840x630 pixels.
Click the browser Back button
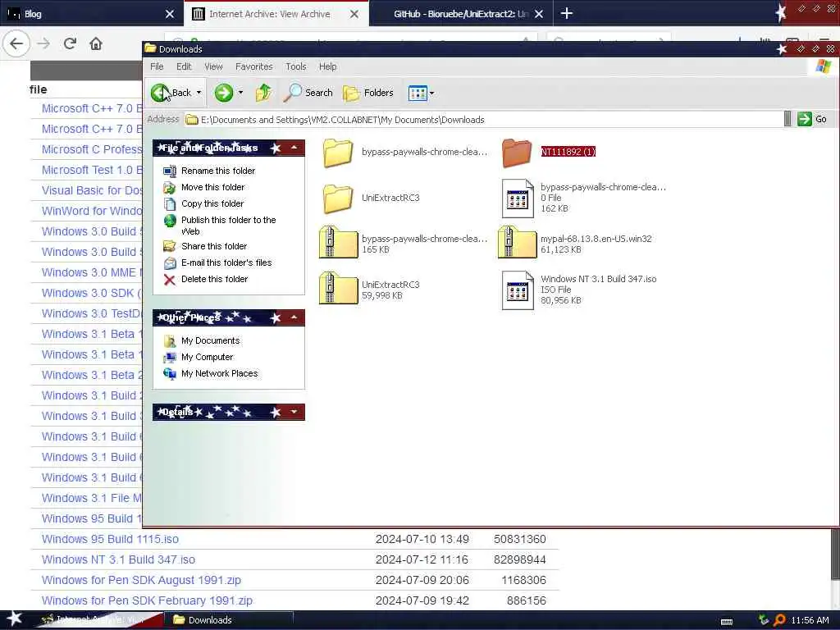coord(16,44)
